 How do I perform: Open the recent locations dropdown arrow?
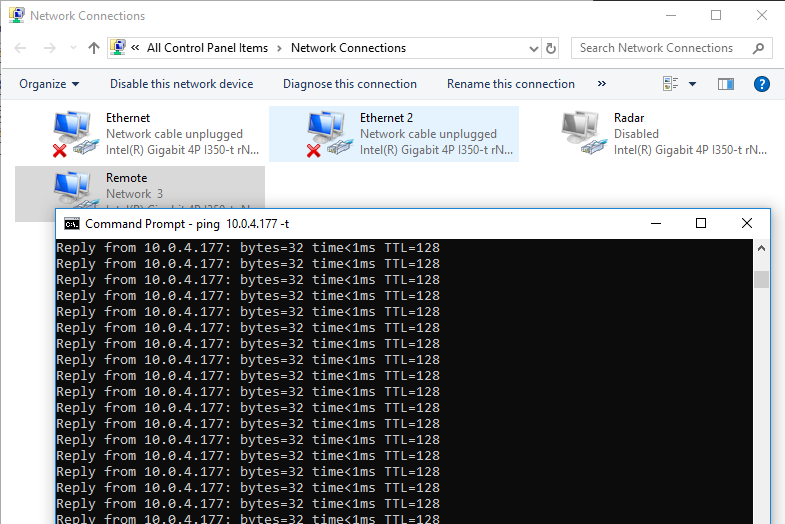73,48
